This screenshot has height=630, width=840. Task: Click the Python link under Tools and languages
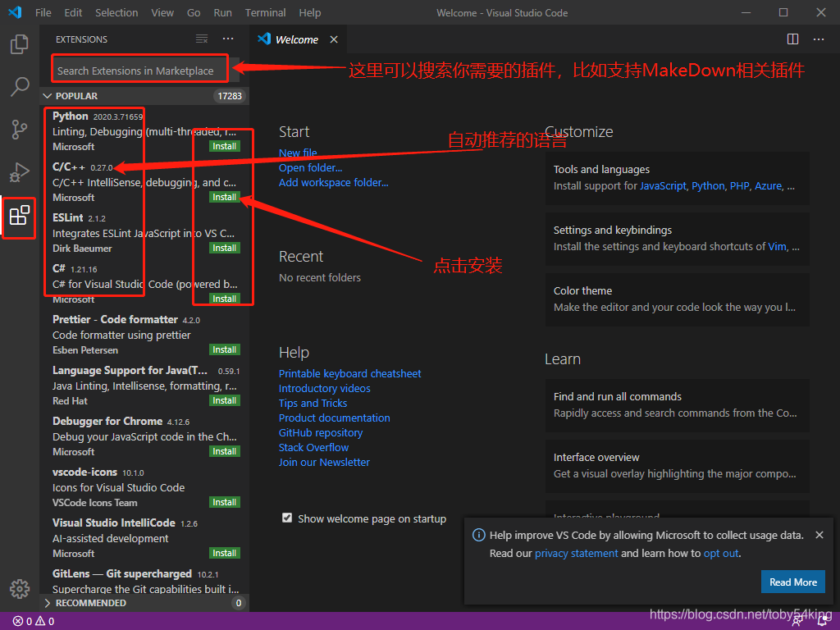708,186
